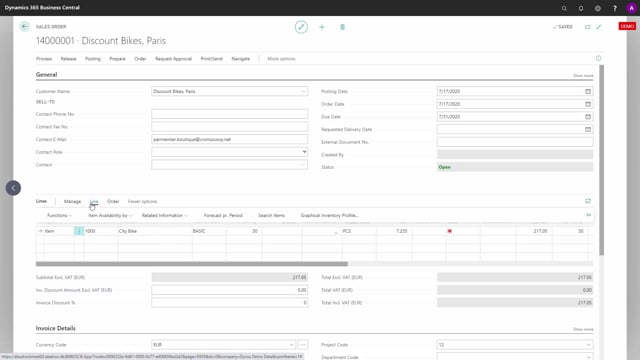Click the Inv. Discount Amount field
This screenshot has width=640, height=360.
(229, 290)
